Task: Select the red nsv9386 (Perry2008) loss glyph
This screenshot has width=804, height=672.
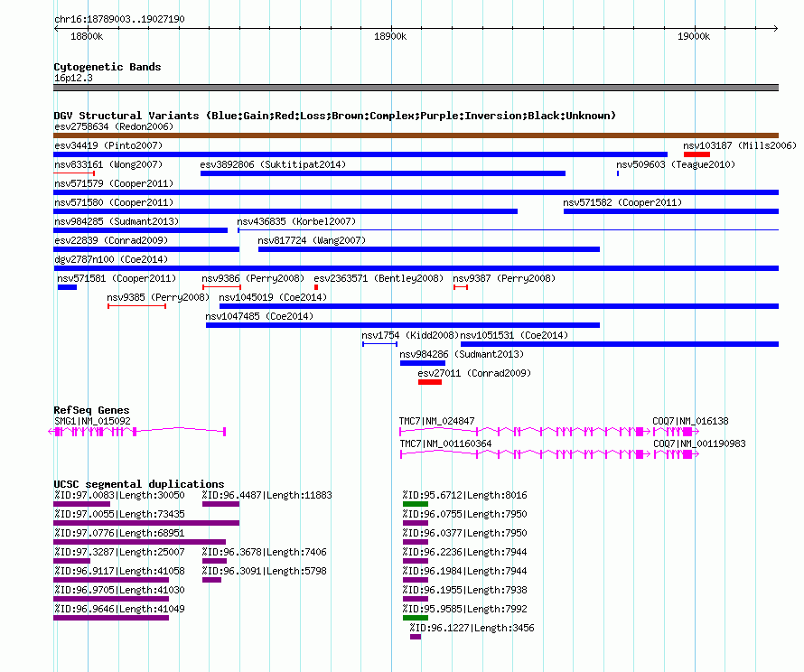Action: pyautogui.click(x=221, y=287)
